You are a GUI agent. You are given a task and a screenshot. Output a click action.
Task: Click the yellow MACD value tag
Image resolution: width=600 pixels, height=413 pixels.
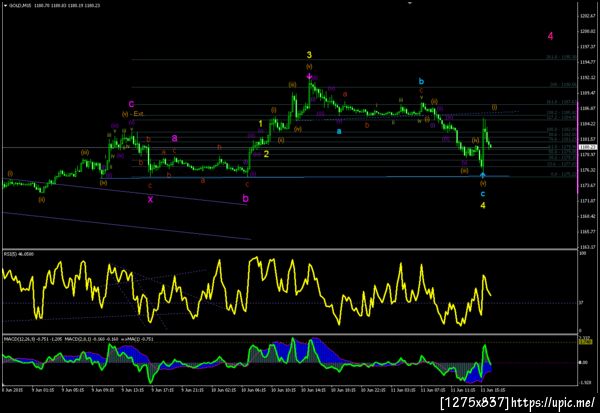[x=587, y=341]
